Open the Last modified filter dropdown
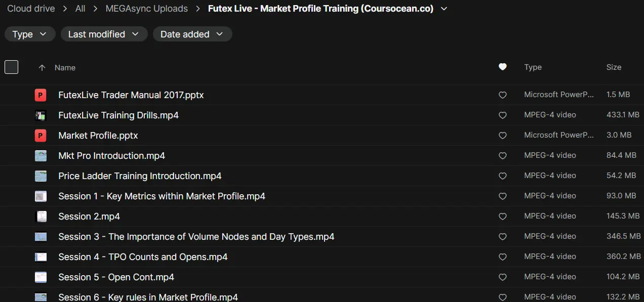 [104, 34]
